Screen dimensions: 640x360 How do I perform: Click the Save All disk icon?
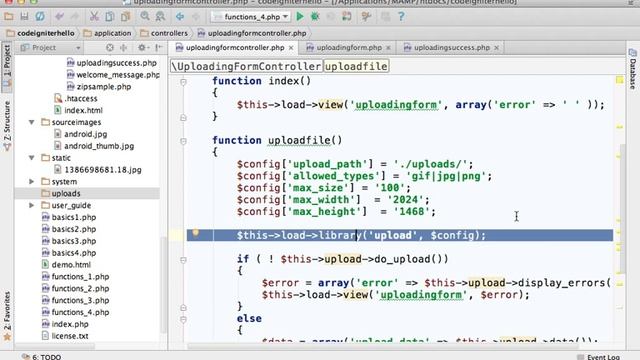pyautogui.click(x=24, y=16)
